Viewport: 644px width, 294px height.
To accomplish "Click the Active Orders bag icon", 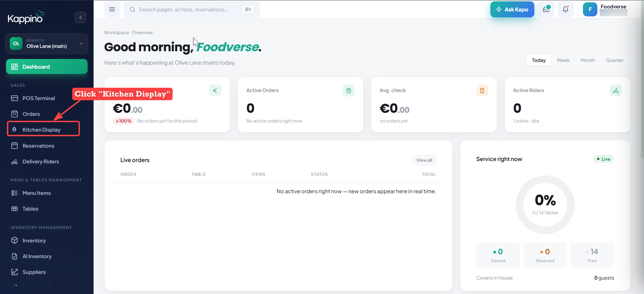I will tap(349, 90).
